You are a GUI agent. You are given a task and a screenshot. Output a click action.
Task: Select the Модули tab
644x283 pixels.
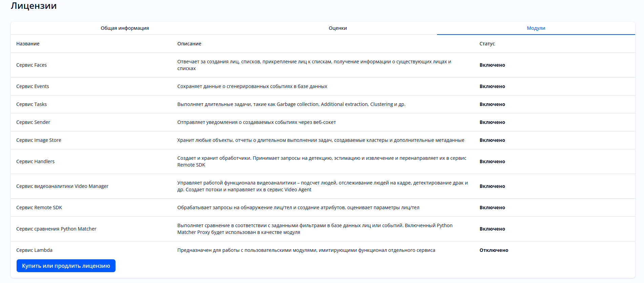536,28
